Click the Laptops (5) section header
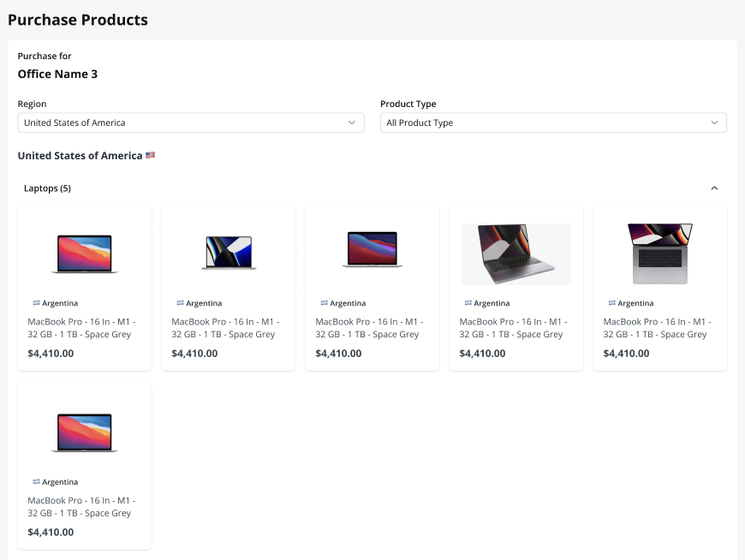The image size is (745, 560). tap(47, 188)
